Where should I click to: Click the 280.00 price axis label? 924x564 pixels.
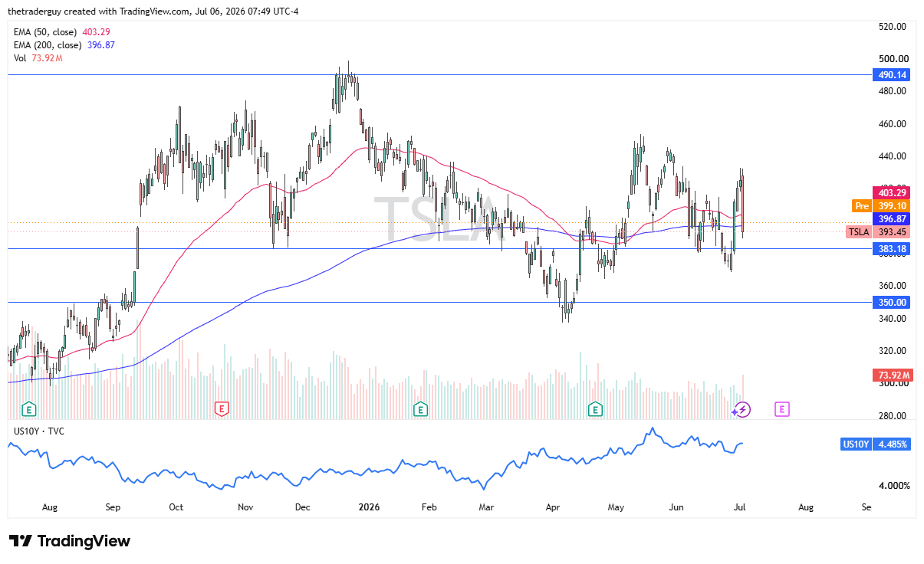[x=893, y=416]
